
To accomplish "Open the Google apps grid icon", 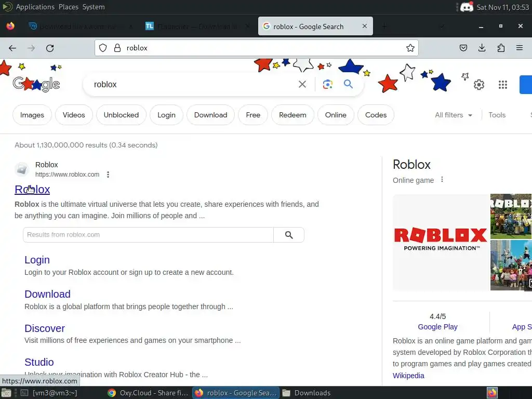I will coord(503,85).
